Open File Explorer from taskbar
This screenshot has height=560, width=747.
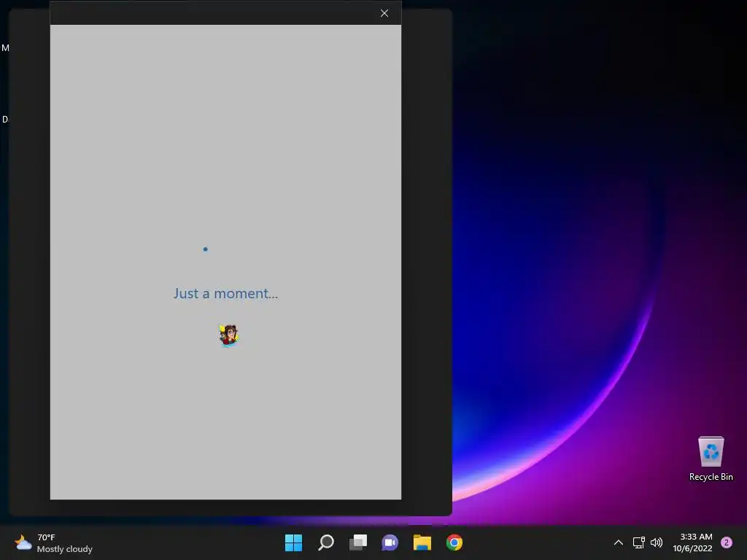(x=422, y=542)
